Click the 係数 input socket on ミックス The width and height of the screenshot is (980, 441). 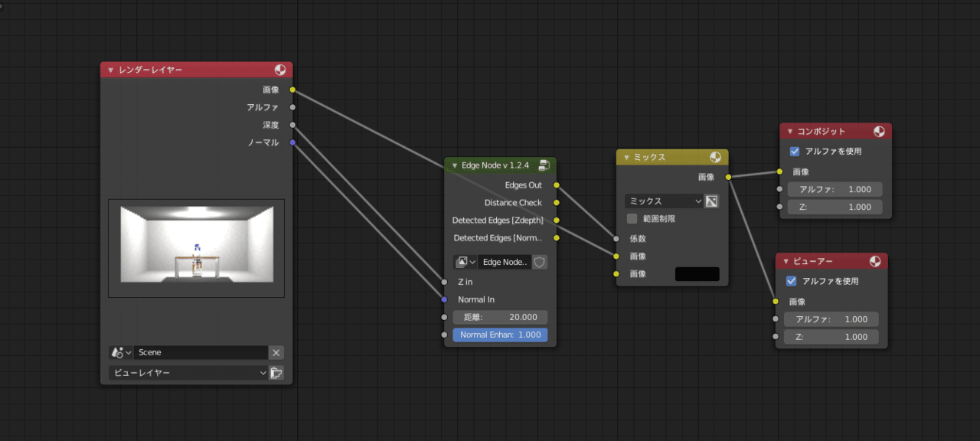616,238
